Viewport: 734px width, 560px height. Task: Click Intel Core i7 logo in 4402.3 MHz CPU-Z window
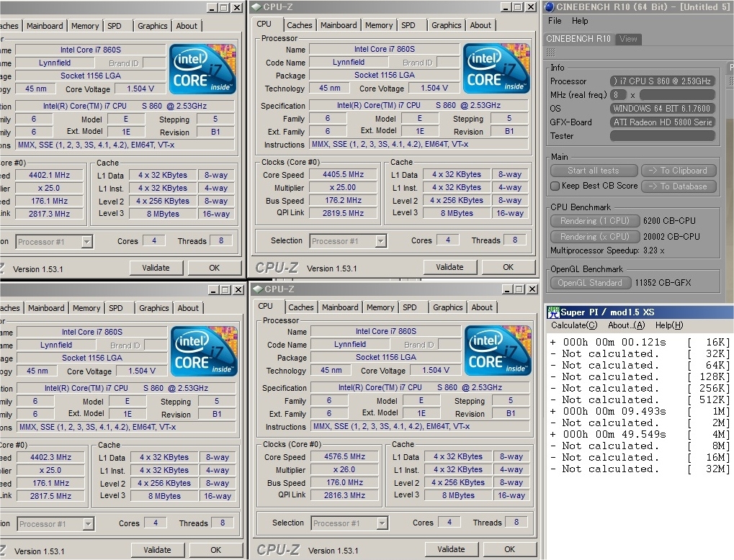(x=204, y=351)
